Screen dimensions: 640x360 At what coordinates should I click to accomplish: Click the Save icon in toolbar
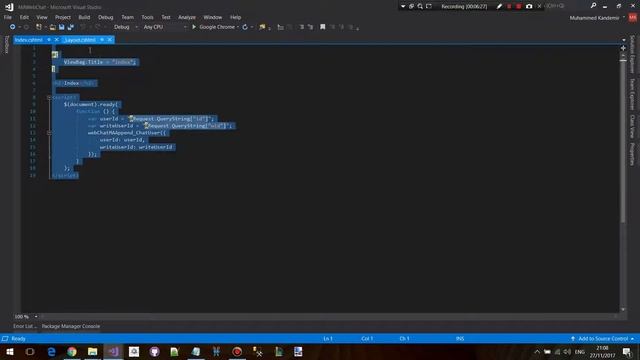point(62,27)
